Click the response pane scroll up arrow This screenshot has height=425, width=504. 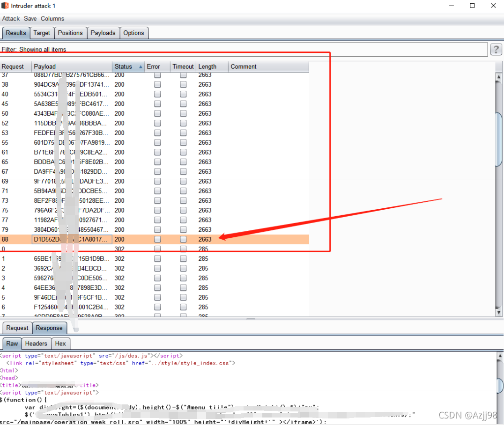pyautogui.click(x=500, y=356)
